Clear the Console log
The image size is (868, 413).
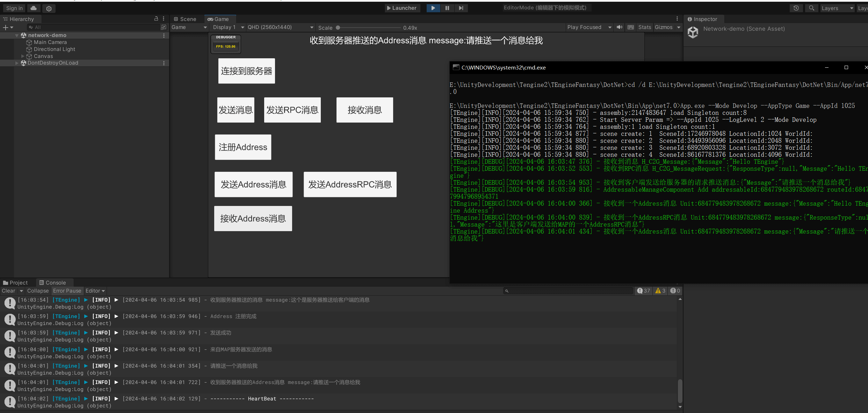click(x=8, y=291)
